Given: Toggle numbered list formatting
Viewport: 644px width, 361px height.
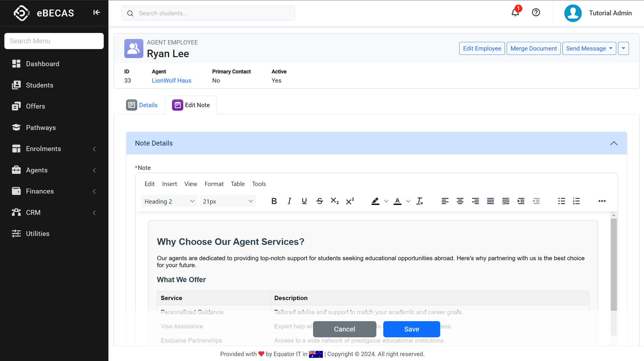Looking at the screenshot, I should click(x=576, y=201).
